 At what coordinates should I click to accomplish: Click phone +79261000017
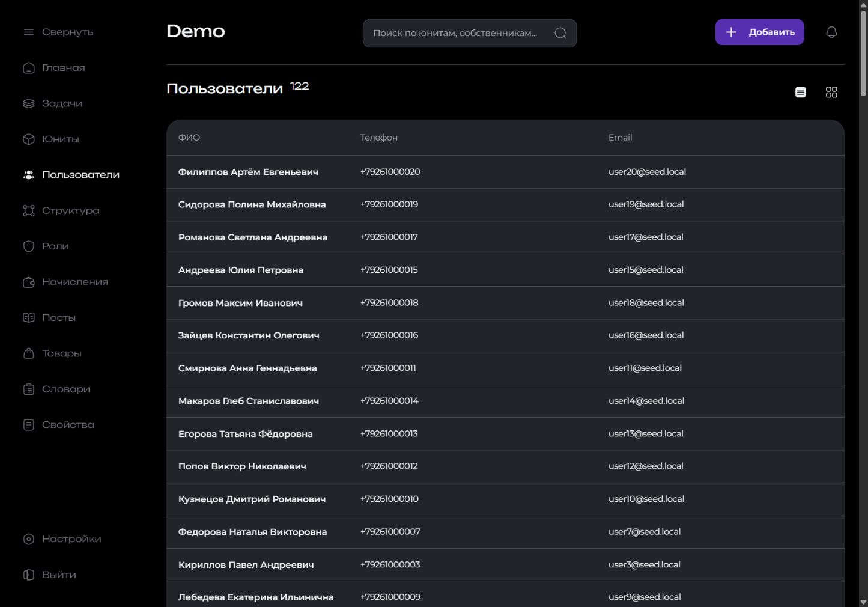[389, 237]
